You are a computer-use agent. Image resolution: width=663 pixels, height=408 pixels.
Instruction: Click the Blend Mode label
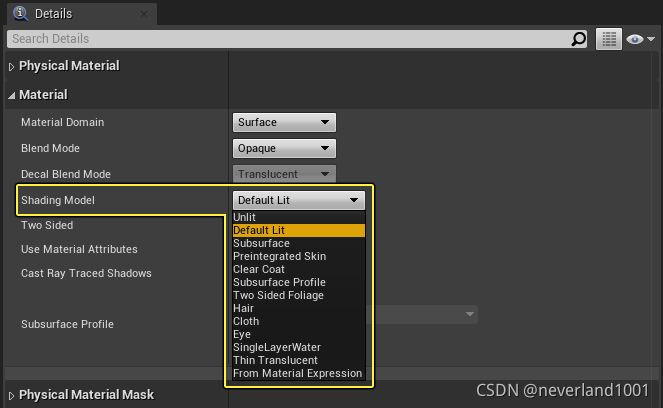click(50, 148)
